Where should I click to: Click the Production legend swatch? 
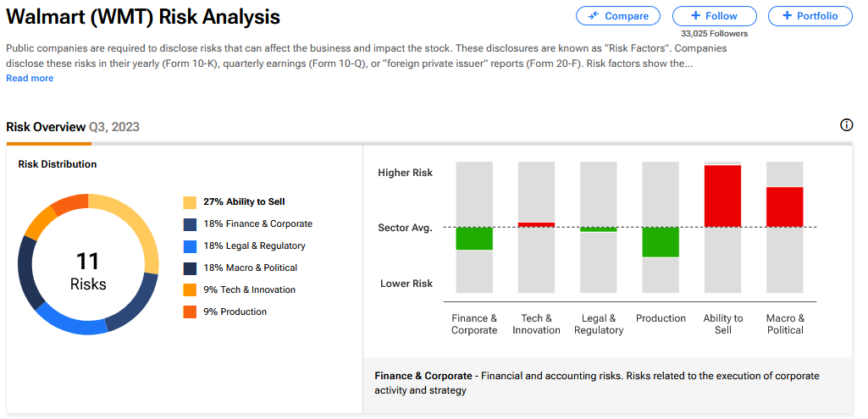click(190, 312)
